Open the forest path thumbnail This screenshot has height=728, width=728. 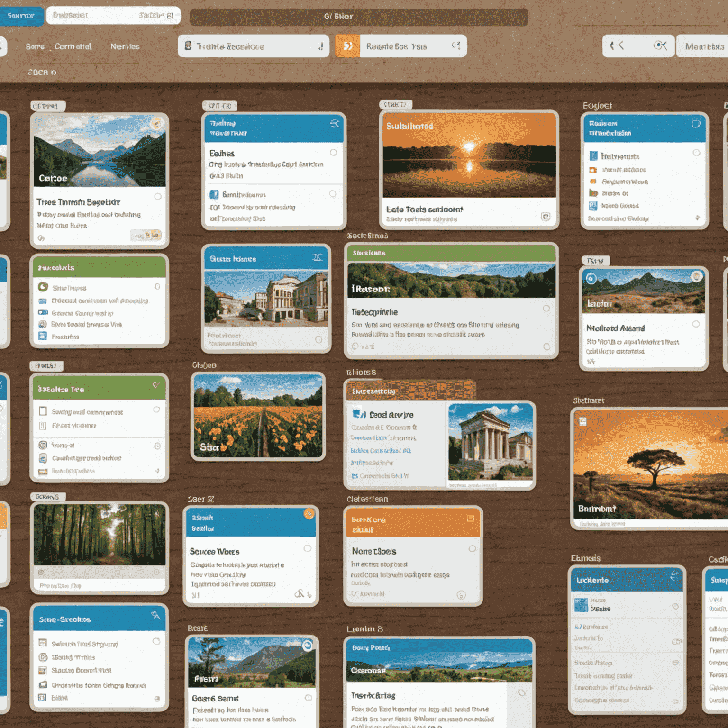pyautogui.click(x=100, y=535)
